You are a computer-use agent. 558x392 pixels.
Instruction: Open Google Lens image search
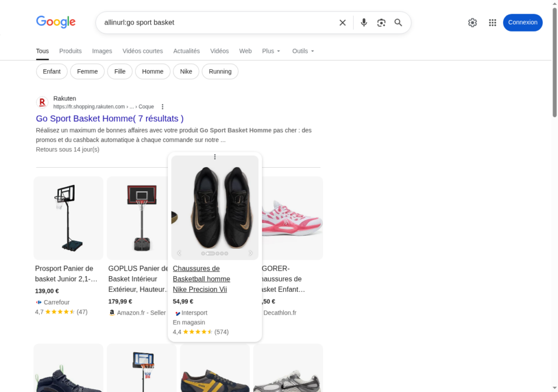(x=381, y=23)
